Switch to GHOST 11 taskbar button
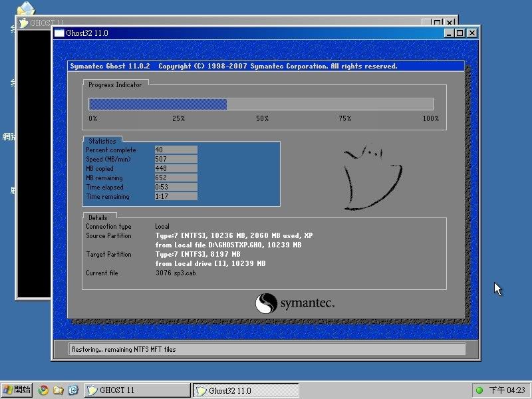532x399 pixels. (138, 390)
